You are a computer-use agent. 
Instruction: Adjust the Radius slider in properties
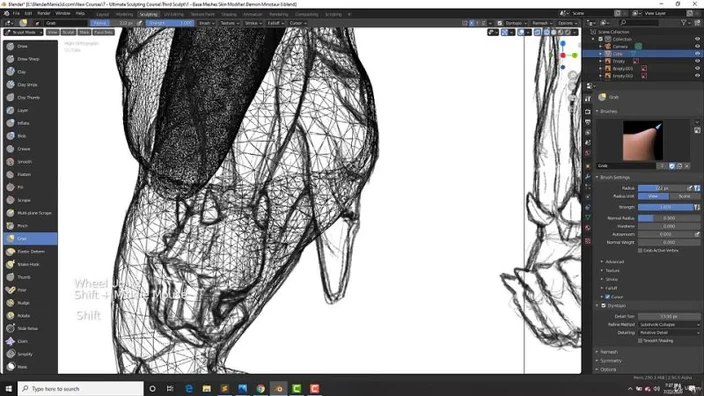[x=662, y=188]
